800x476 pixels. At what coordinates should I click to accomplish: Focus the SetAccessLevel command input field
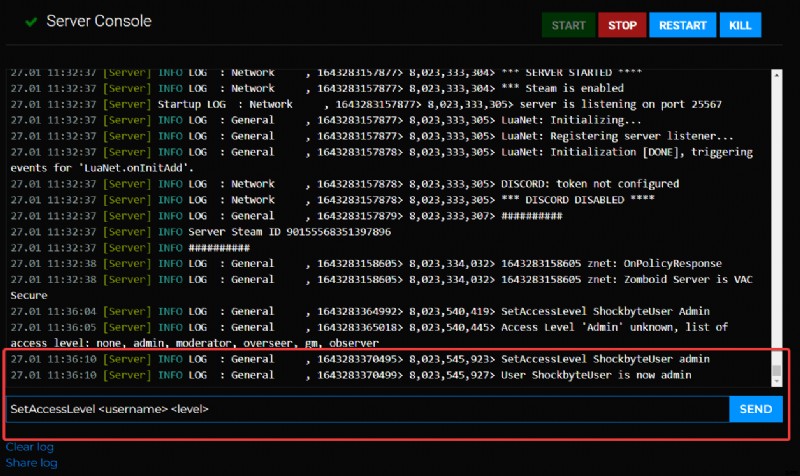367,409
